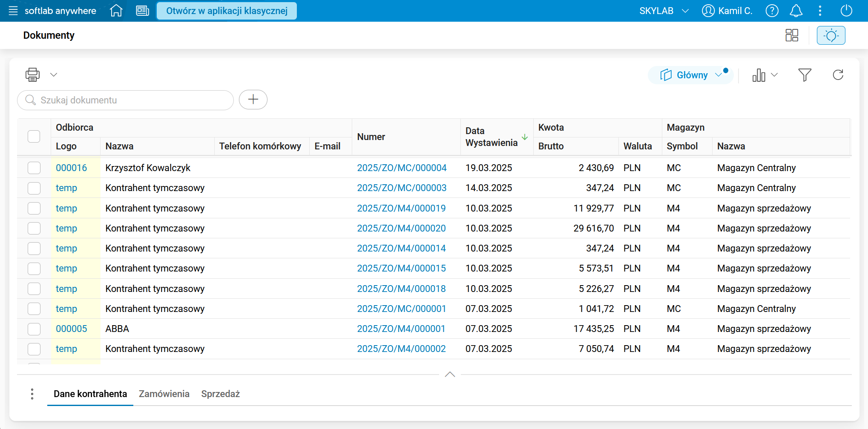Open the help question mark icon
This screenshot has width=868, height=429.
coord(772,11)
